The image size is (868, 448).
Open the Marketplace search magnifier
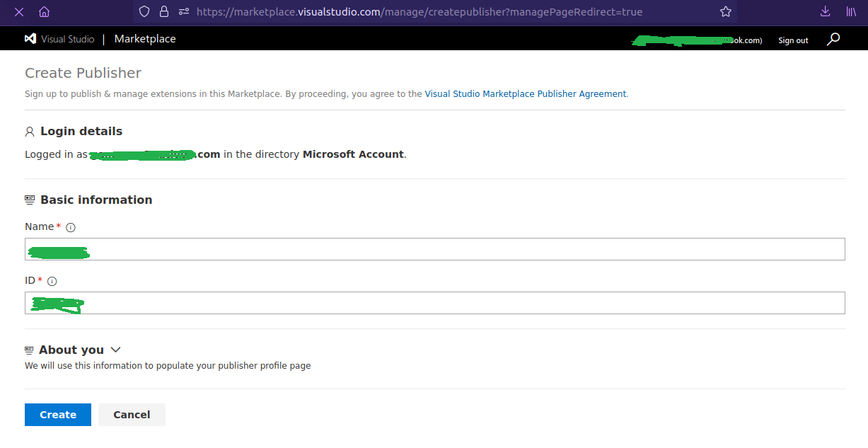click(833, 39)
